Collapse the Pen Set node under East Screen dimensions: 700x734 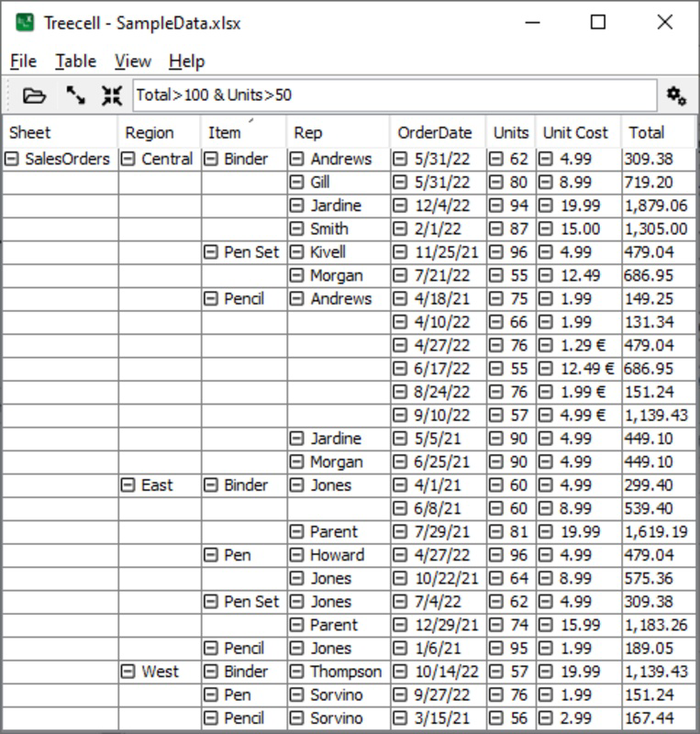[211, 602]
